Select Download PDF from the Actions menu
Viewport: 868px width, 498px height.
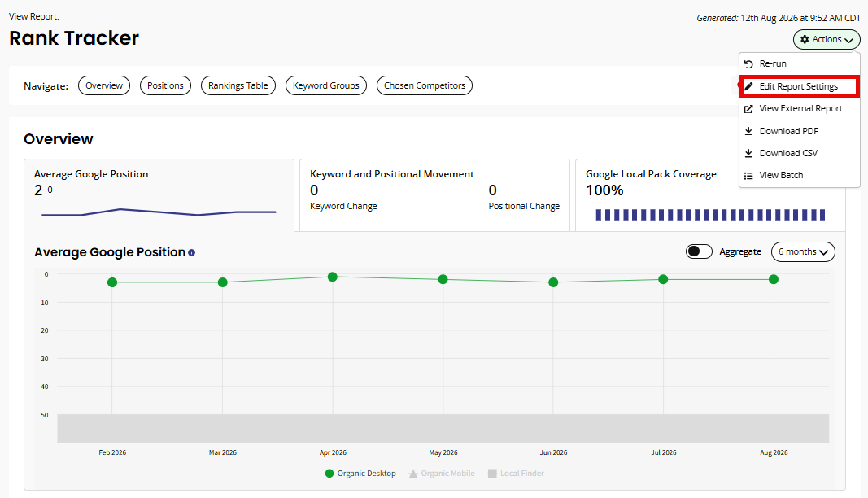[788, 131]
